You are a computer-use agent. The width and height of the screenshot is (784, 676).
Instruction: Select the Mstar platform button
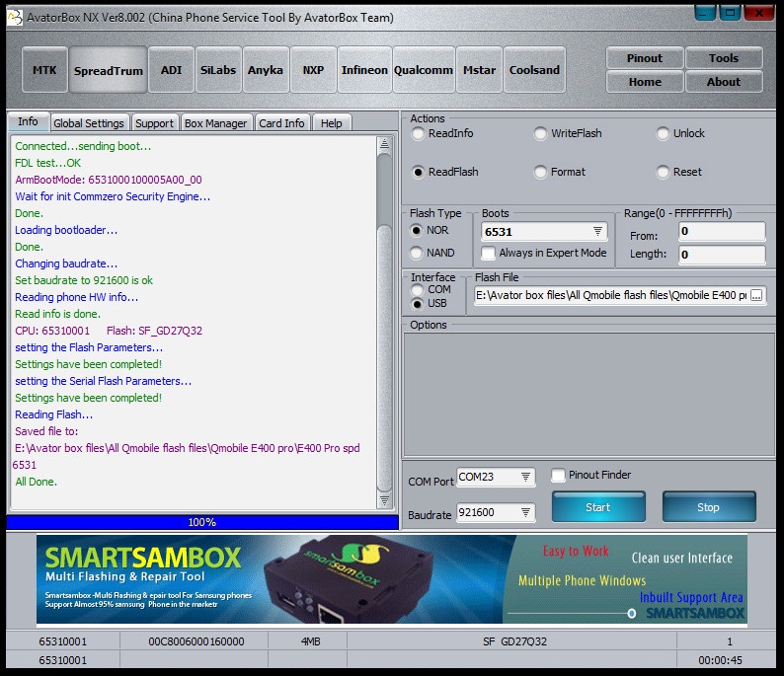pos(479,70)
